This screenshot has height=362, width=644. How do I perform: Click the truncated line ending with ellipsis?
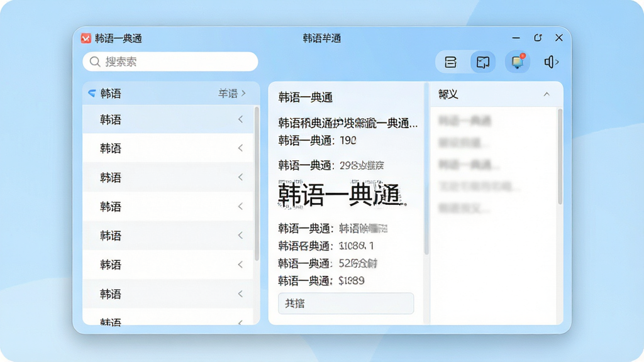(348, 123)
